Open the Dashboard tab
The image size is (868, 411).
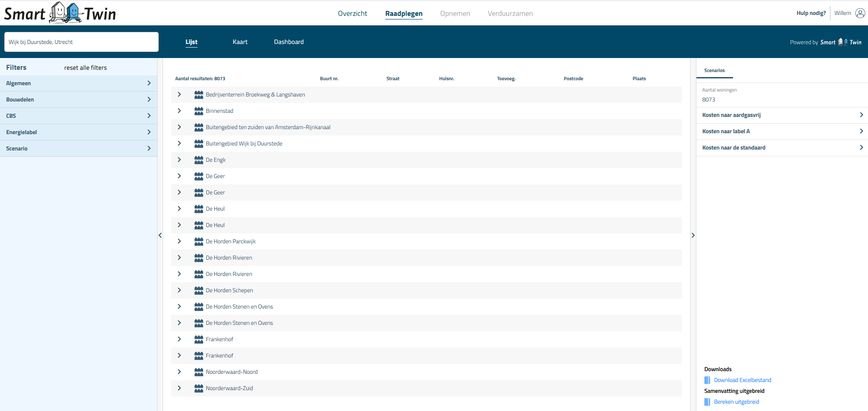(288, 42)
